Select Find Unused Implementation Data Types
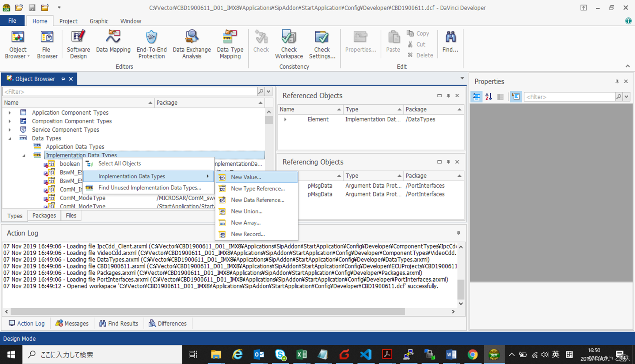 pyautogui.click(x=150, y=188)
